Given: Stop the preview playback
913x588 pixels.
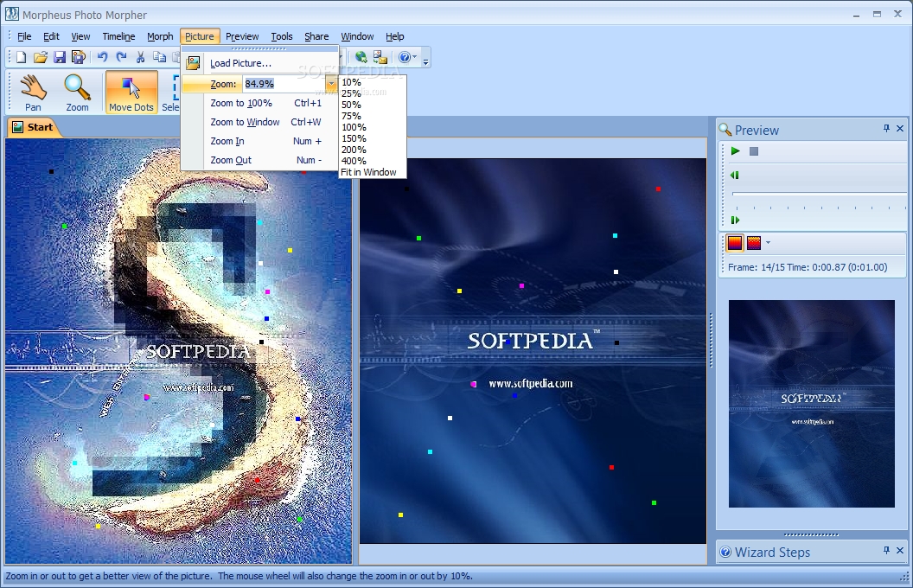Looking at the screenshot, I should [x=754, y=151].
